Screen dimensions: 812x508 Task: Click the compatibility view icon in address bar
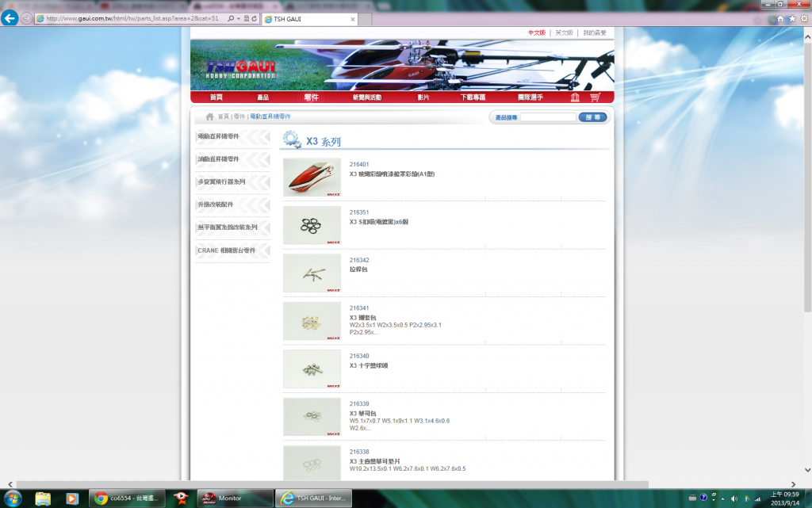pos(247,18)
